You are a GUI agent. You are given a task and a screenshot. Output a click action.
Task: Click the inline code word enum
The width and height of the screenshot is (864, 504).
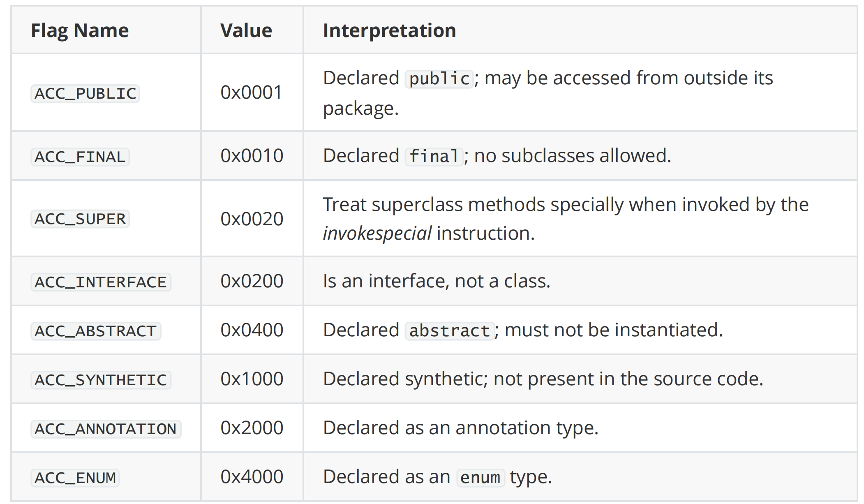pyautogui.click(x=480, y=478)
